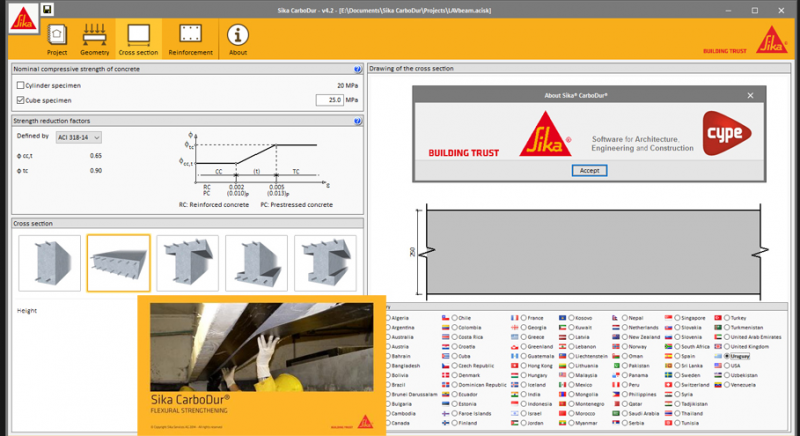Select the T-beam cross section thumbnail
Image resolution: width=800 pixels, height=436 pixels.
[187, 263]
